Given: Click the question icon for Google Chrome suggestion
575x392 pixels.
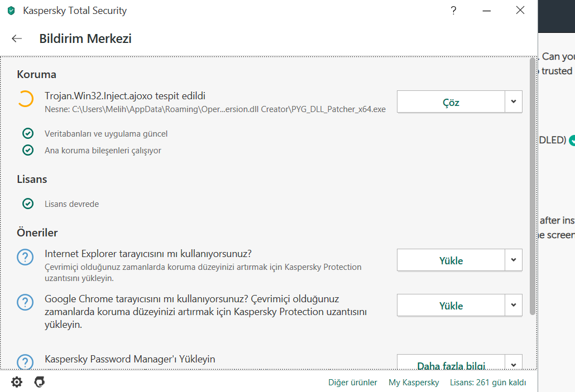Looking at the screenshot, I should pyautogui.click(x=25, y=302).
